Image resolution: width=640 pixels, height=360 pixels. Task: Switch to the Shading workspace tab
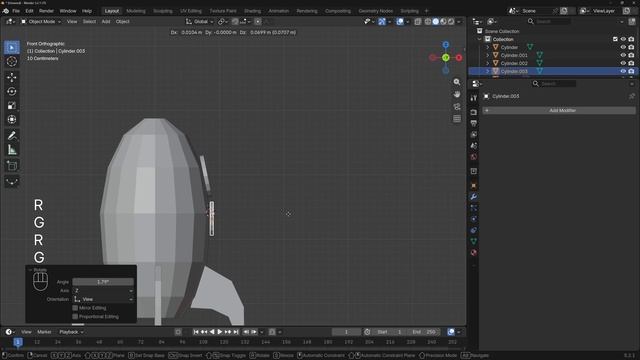pyautogui.click(x=252, y=11)
